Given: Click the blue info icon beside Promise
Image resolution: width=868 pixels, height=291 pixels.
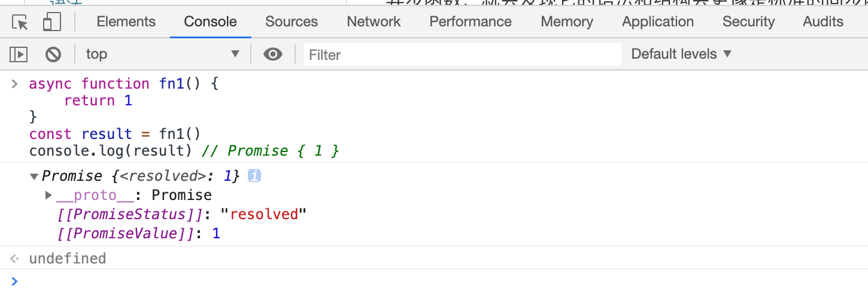Looking at the screenshot, I should (x=254, y=176).
